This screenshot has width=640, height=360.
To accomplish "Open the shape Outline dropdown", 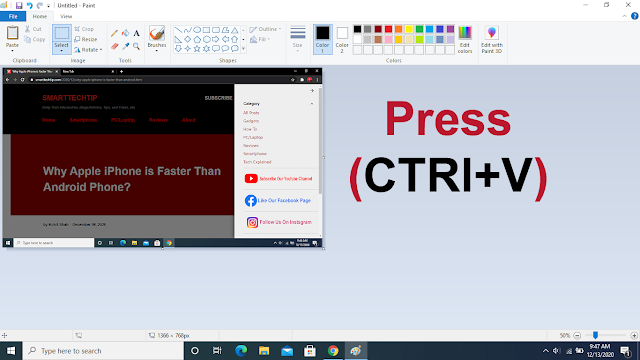I will pyautogui.click(x=265, y=29).
